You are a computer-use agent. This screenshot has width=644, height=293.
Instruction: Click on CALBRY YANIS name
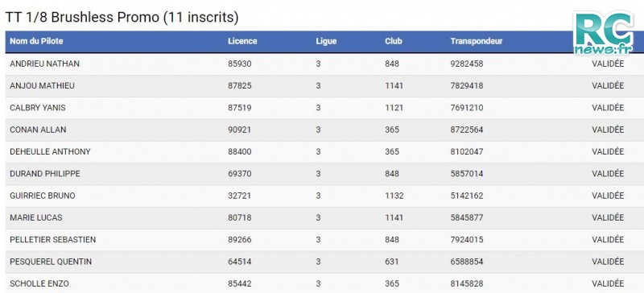(38, 108)
